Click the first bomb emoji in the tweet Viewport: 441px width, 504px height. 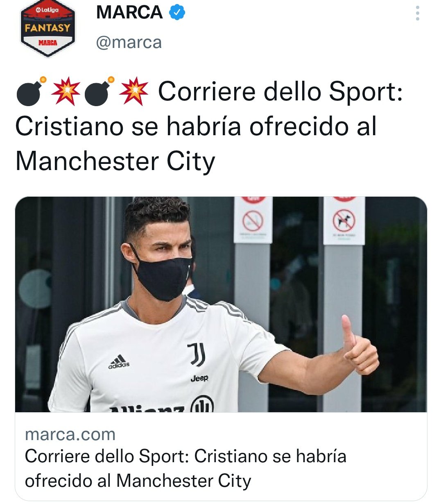point(31,91)
